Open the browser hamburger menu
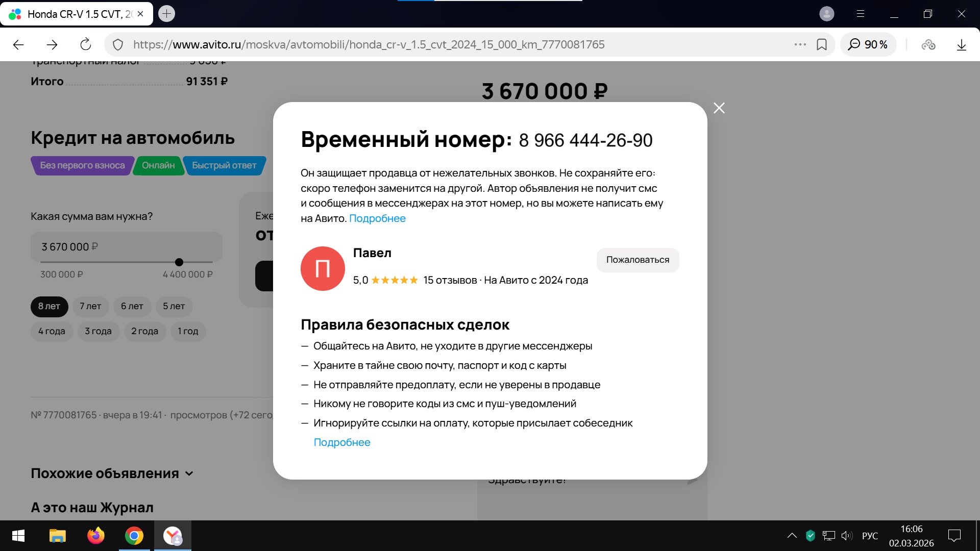Image resolution: width=980 pixels, height=551 pixels. coord(860,14)
